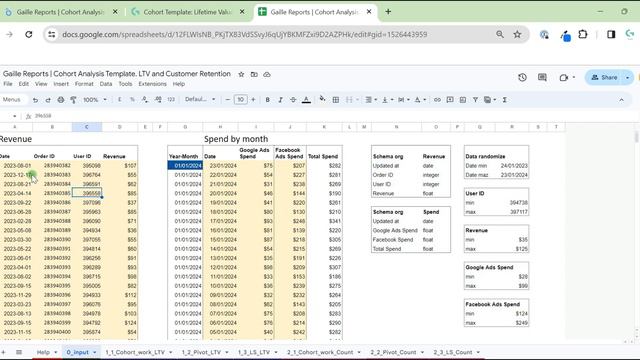Switch to Cohort Template: Lifetime Value tab

click(187, 12)
